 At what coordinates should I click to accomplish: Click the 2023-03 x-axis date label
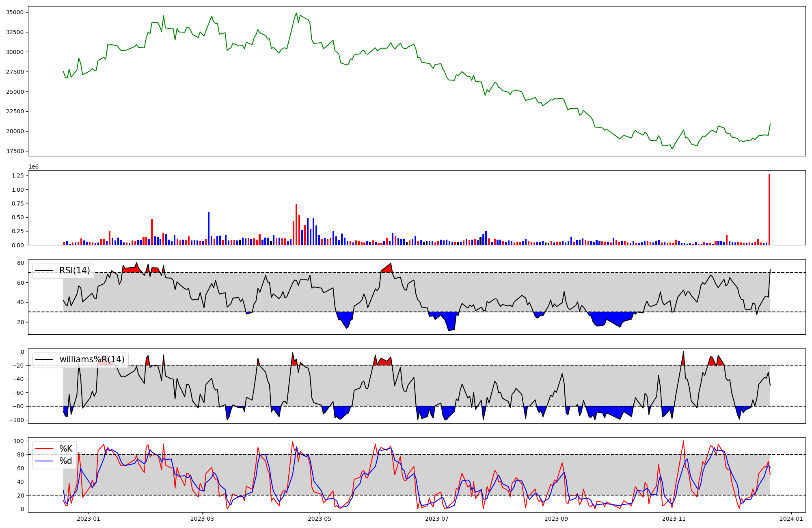click(202, 519)
